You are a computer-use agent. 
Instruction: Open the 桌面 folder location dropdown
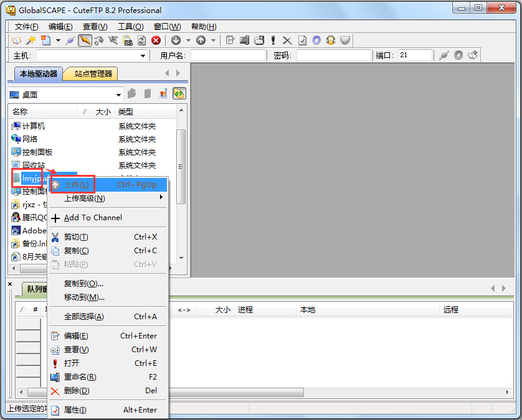tap(118, 95)
